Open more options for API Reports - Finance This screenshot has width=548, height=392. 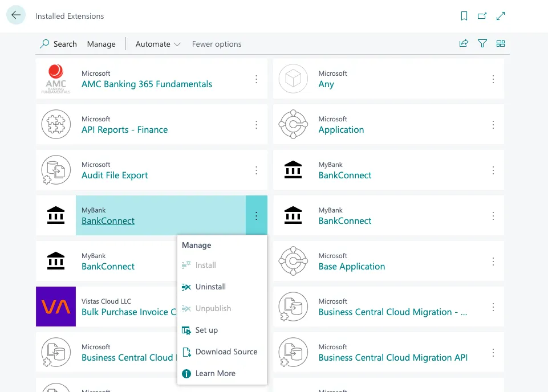tap(256, 125)
